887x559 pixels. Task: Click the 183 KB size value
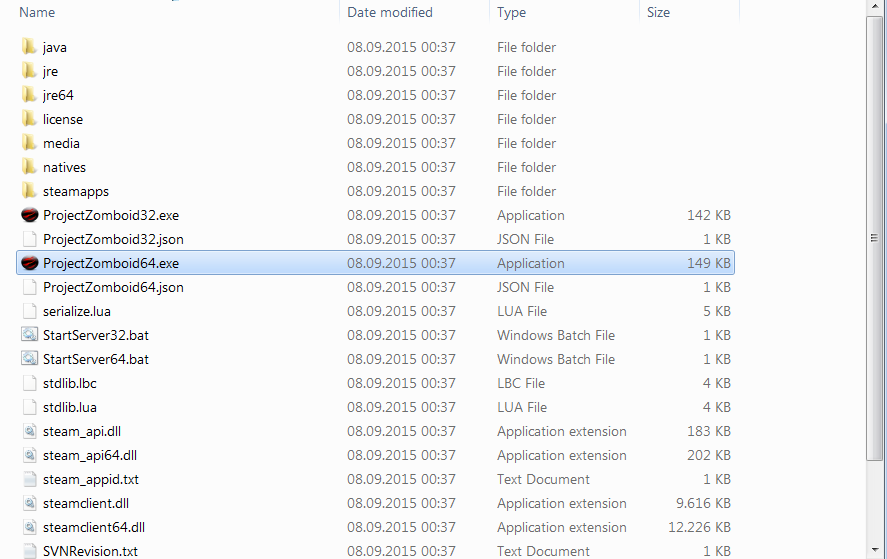(x=709, y=432)
